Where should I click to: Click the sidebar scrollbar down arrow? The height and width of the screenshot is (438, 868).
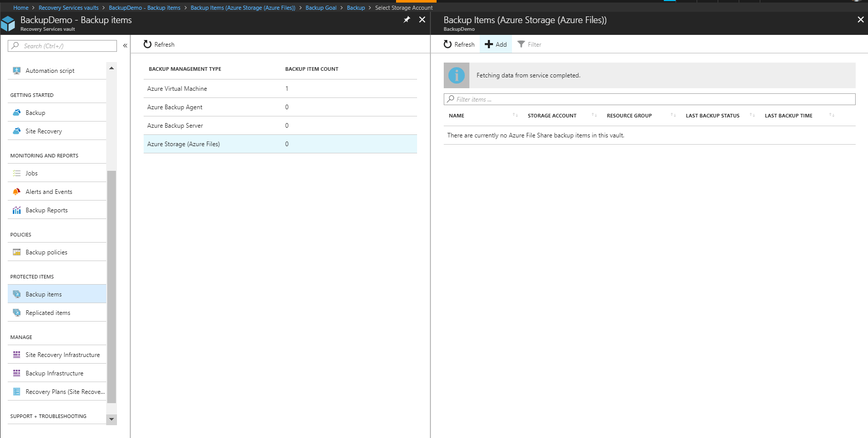111,420
